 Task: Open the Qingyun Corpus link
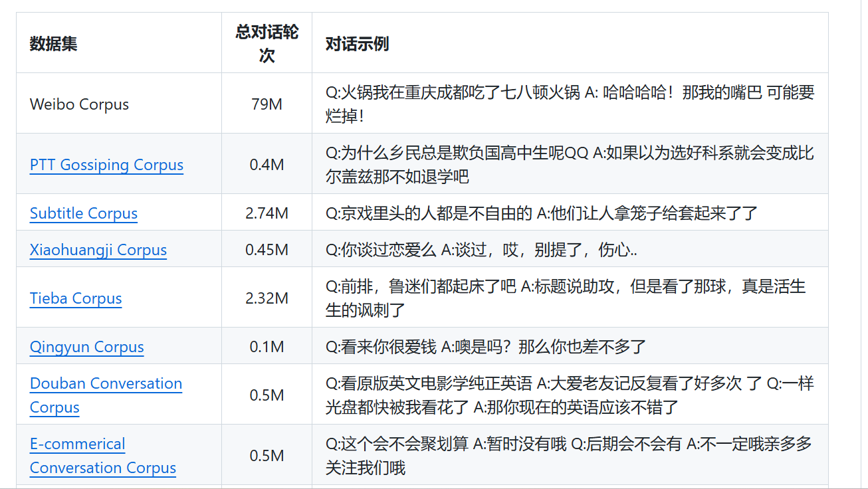pos(86,347)
